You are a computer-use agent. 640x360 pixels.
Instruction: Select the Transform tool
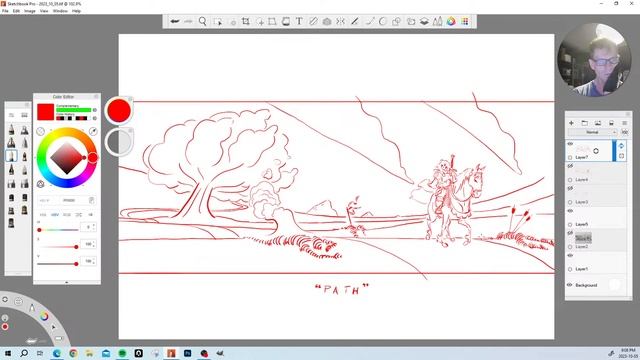coord(272,22)
